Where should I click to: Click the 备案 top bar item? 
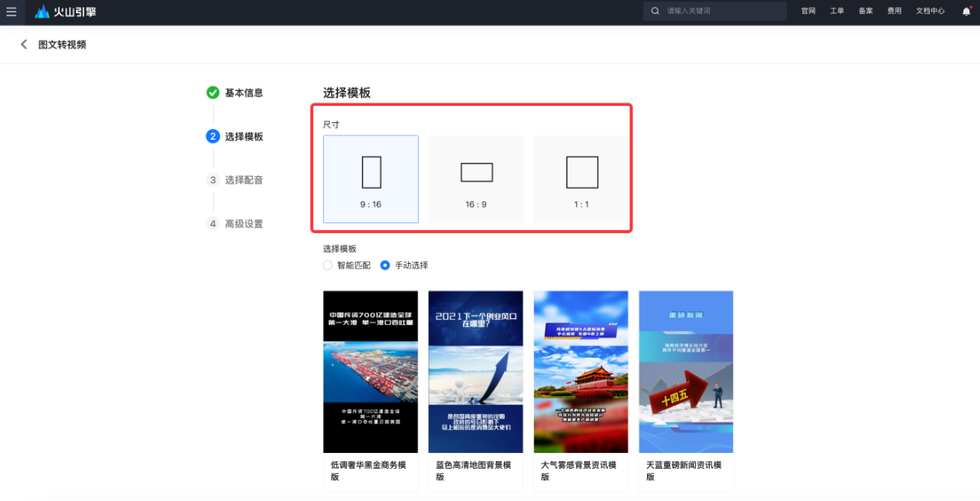[x=865, y=12]
